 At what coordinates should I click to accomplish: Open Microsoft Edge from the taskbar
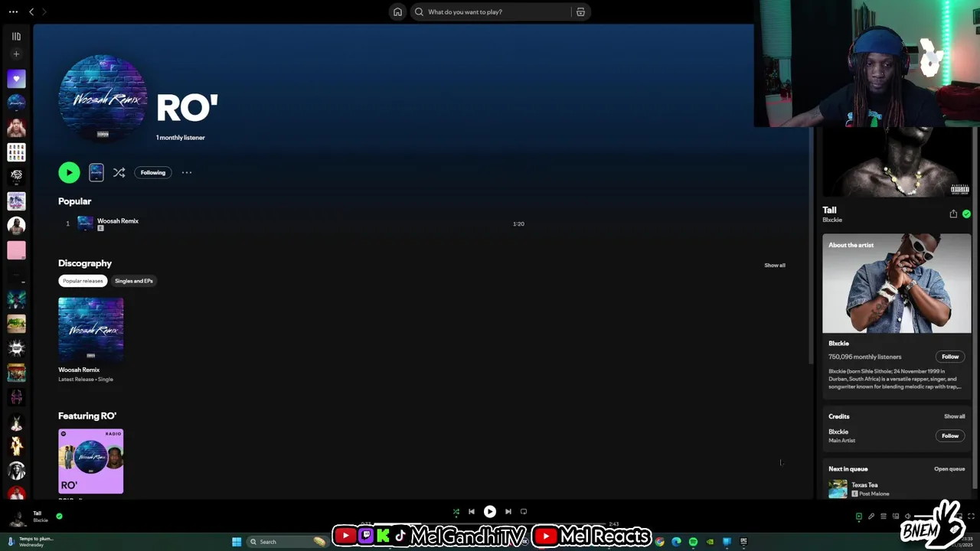tap(677, 542)
